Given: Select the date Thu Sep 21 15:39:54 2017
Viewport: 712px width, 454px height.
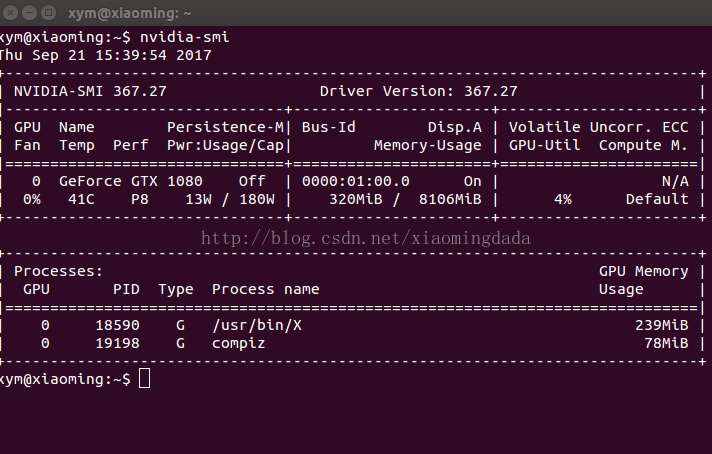Looking at the screenshot, I should 105,55.
